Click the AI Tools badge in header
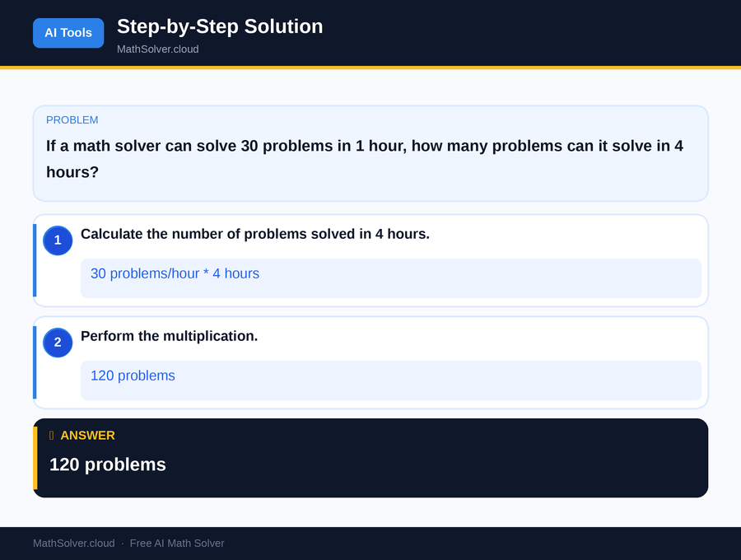Image resolution: width=741 pixels, height=560 pixels. [x=68, y=33]
